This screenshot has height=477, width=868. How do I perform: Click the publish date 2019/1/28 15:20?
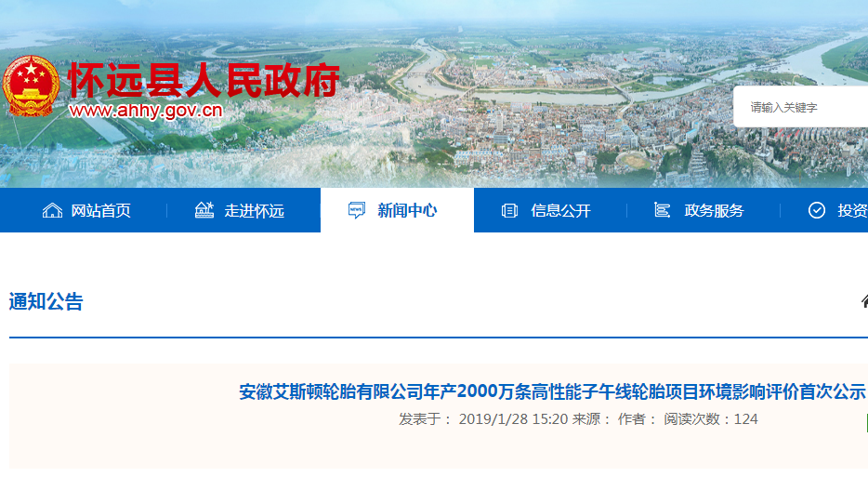[513, 418]
